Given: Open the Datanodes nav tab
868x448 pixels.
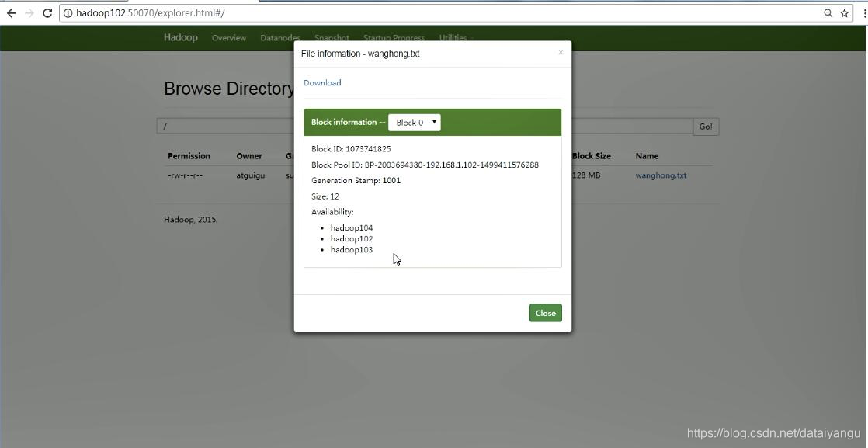Looking at the screenshot, I should [280, 38].
